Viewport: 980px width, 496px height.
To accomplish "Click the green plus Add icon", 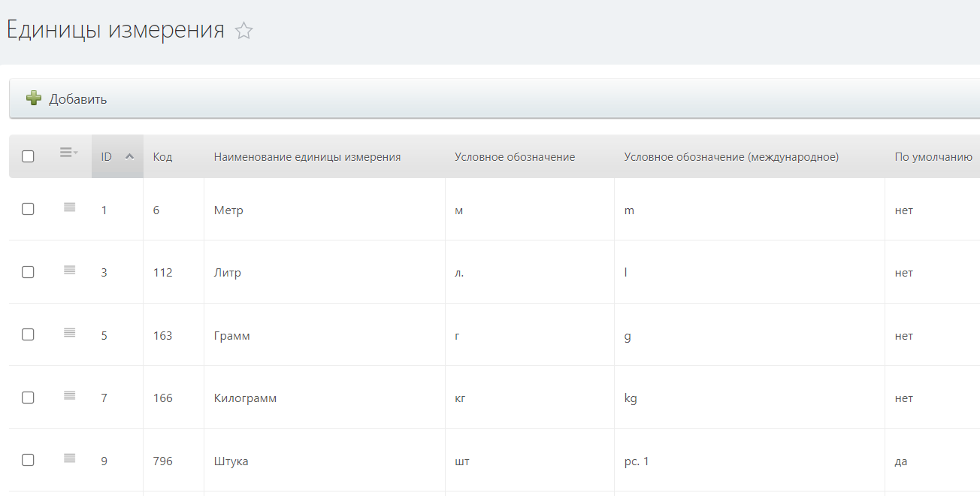I will [34, 98].
